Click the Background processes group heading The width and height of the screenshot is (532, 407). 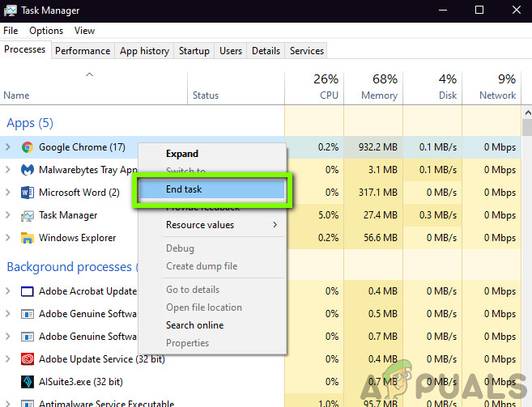69,267
